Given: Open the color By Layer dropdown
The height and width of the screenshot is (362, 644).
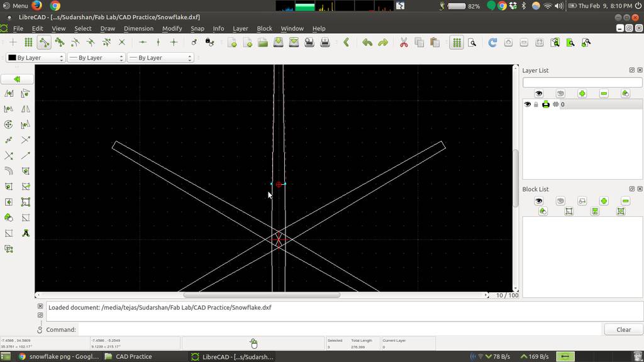Looking at the screenshot, I should tap(36, 58).
